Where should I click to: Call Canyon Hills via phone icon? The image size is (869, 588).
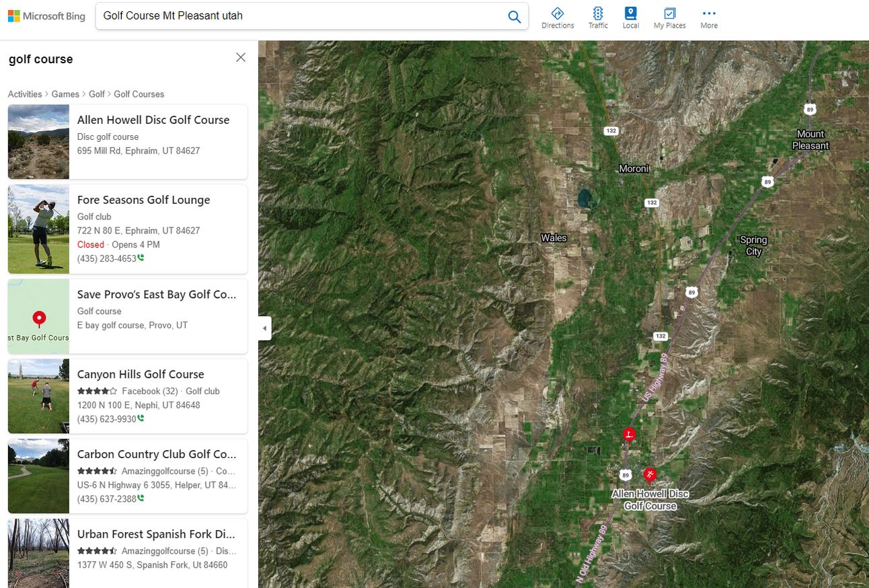tap(141, 418)
